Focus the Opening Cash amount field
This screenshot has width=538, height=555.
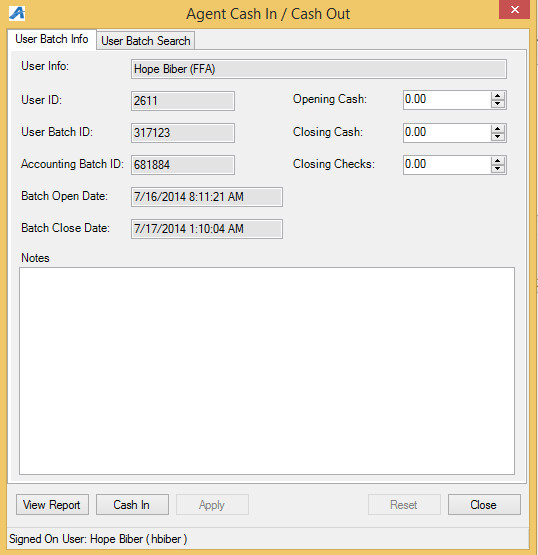pos(447,99)
